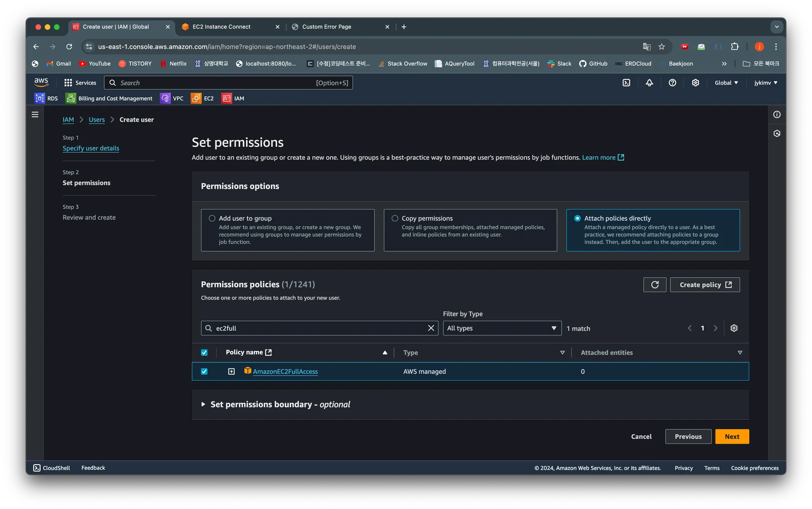This screenshot has width=812, height=509.
Task: Toggle the select-all policies header checkbox
Action: 204,352
